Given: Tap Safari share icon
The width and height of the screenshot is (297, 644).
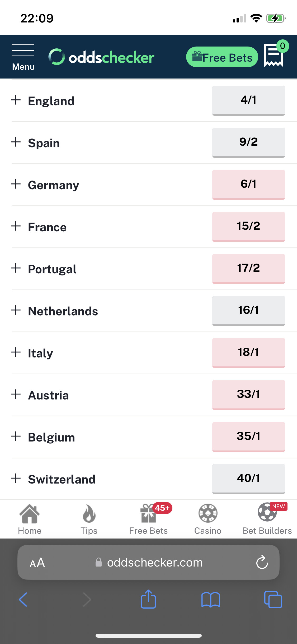Looking at the screenshot, I should point(148,599).
